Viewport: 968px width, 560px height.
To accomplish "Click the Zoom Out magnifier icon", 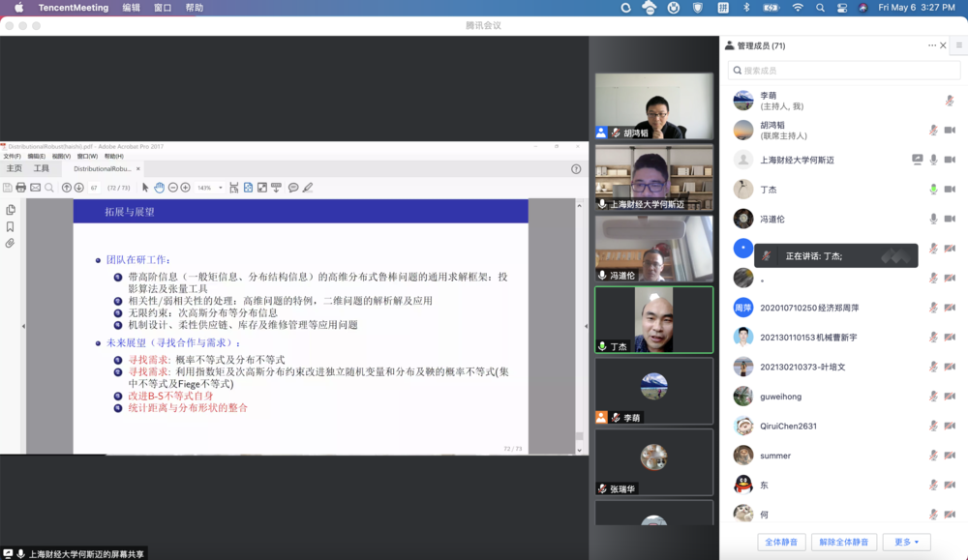I will (x=173, y=186).
